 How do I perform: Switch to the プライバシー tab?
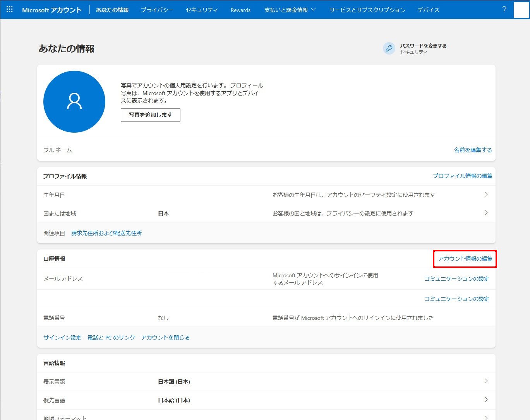point(157,10)
